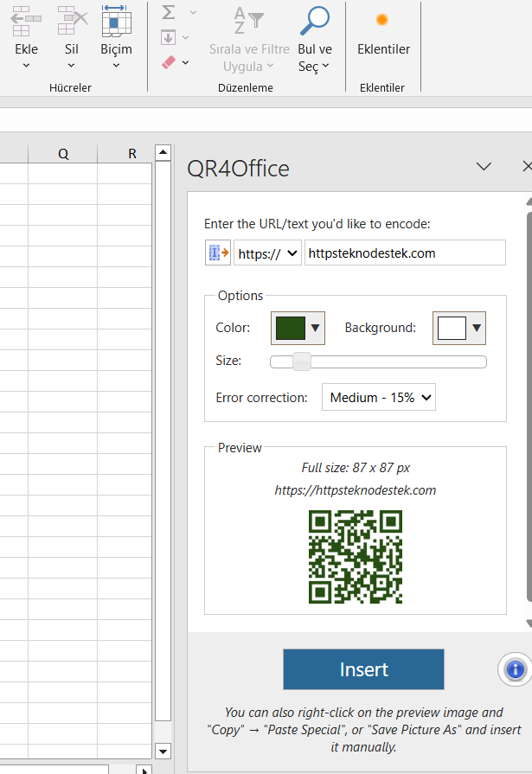
Task: Click the QR code preview image
Action: click(356, 557)
